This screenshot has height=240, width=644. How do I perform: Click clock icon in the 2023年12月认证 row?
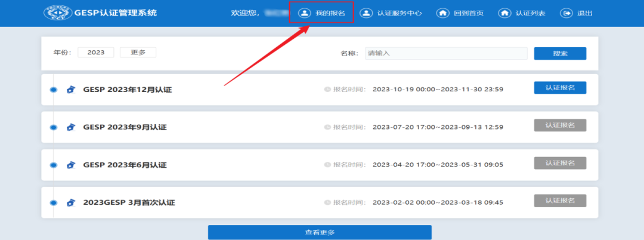pos(327,89)
